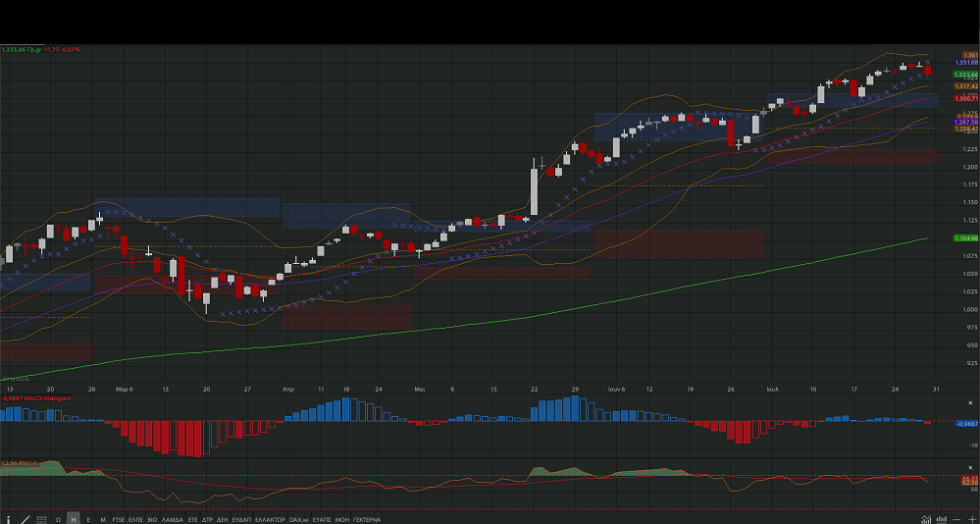980x524 pixels.
Task: Select the trend line drawing tool
Action: pyautogui.click(x=25, y=520)
